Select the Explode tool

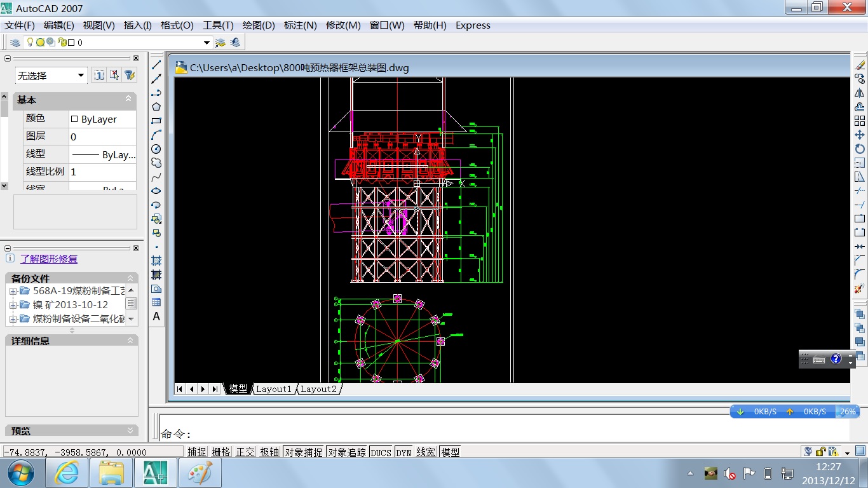tap(860, 288)
